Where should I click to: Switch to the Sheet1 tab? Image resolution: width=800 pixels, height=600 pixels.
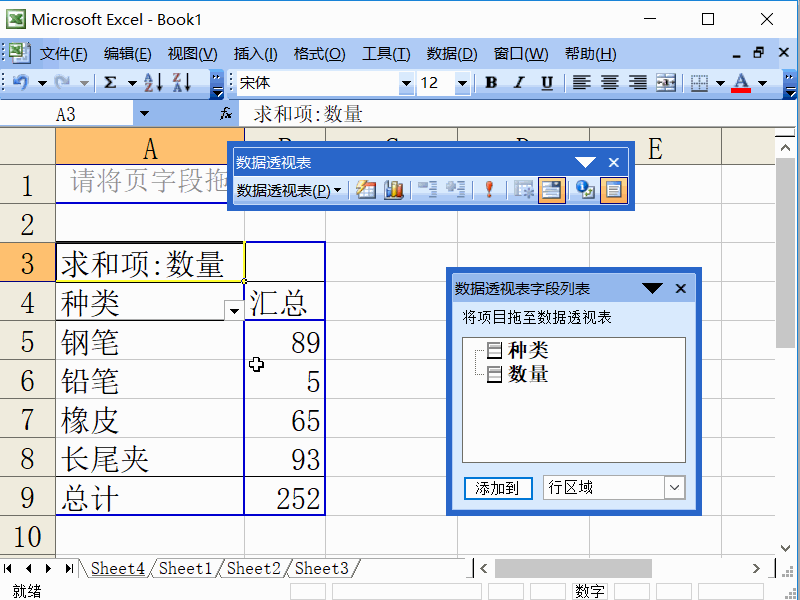point(185,568)
